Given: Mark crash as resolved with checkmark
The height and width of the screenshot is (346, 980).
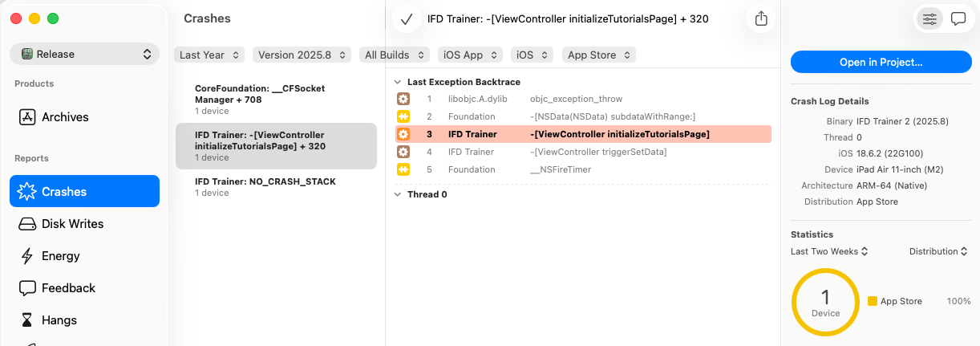Looking at the screenshot, I should pyautogui.click(x=407, y=19).
